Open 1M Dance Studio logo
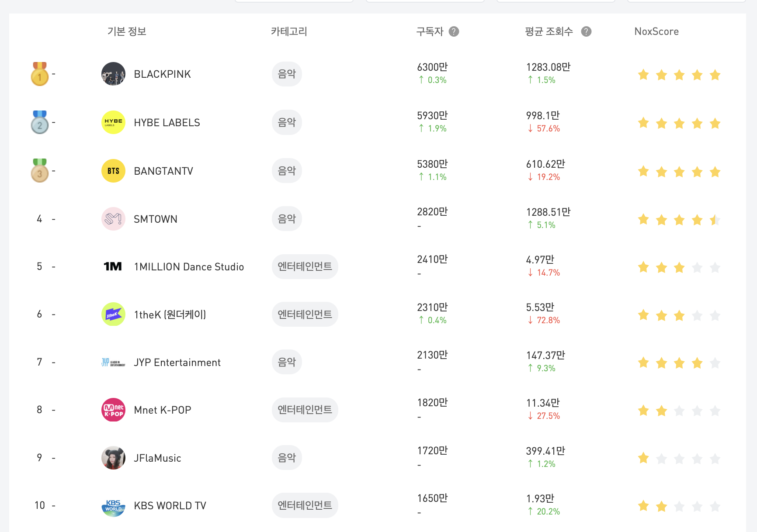Screen dimensions: 757x532 113,266
